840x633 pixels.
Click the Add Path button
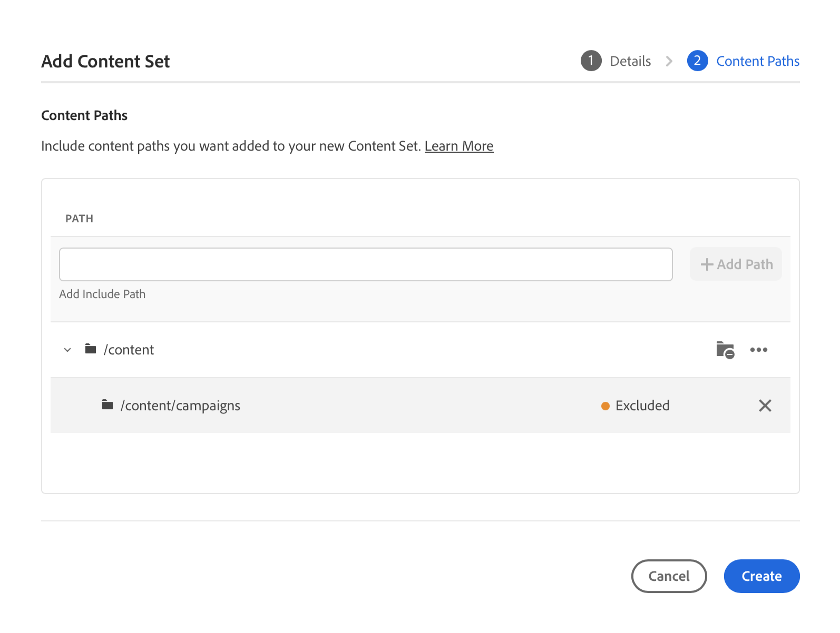[x=736, y=264]
